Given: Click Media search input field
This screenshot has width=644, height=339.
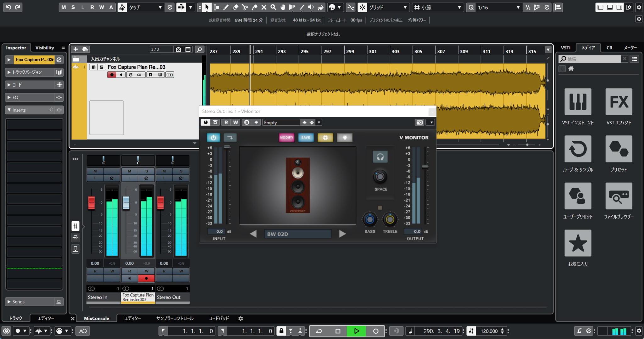Looking at the screenshot, I should point(590,59).
